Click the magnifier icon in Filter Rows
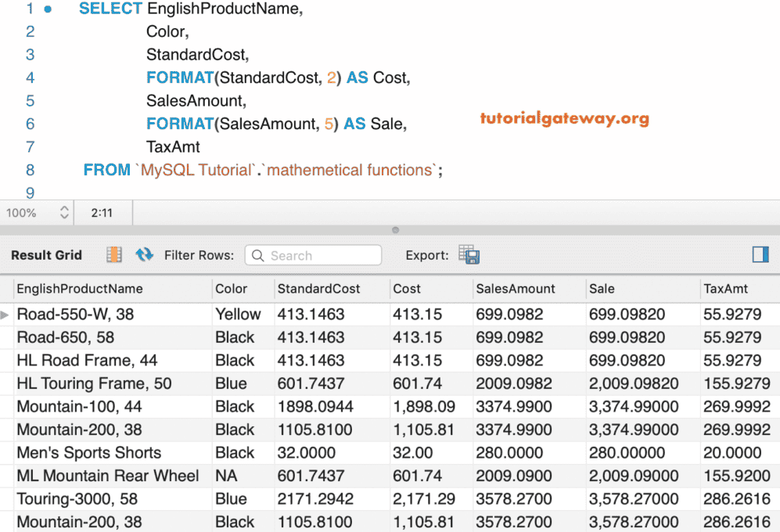Image resolution: width=780 pixels, height=532 pixels. [257, 256]
